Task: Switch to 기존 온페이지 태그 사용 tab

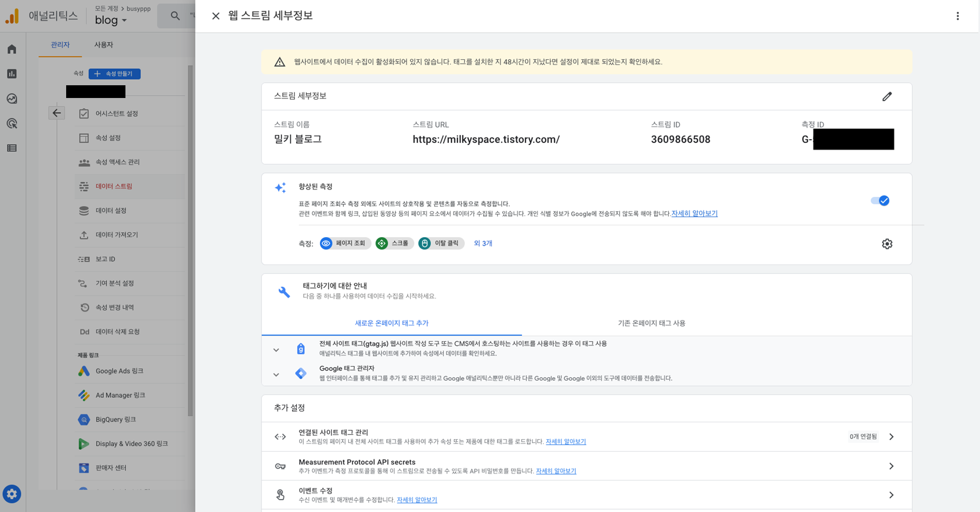Action: click(x=651, y=323)
